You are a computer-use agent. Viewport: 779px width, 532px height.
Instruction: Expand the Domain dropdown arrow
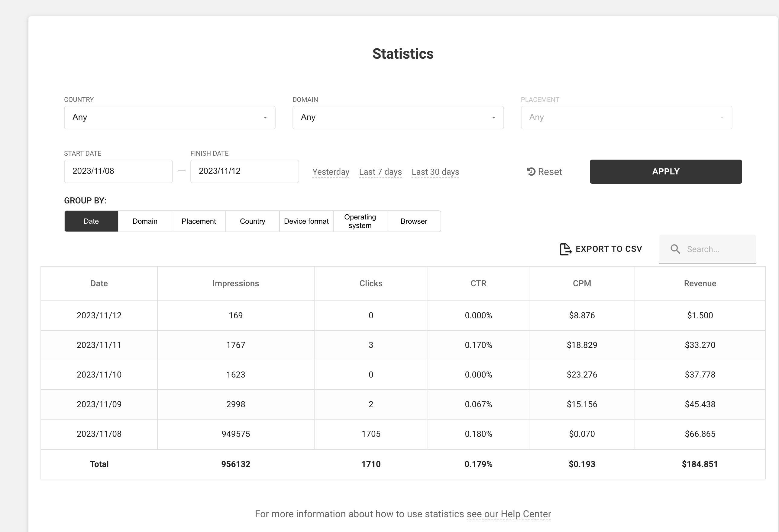493,117
